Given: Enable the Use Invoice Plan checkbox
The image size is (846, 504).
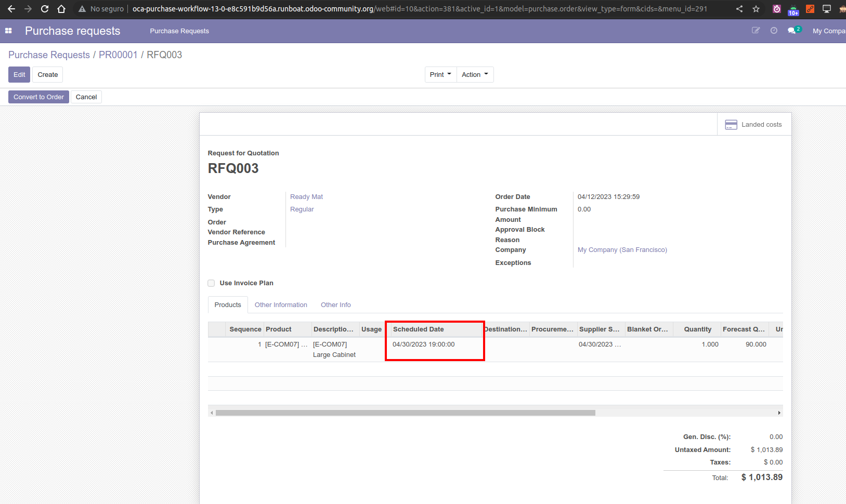Looking at the screenshot, I should 211,283.
